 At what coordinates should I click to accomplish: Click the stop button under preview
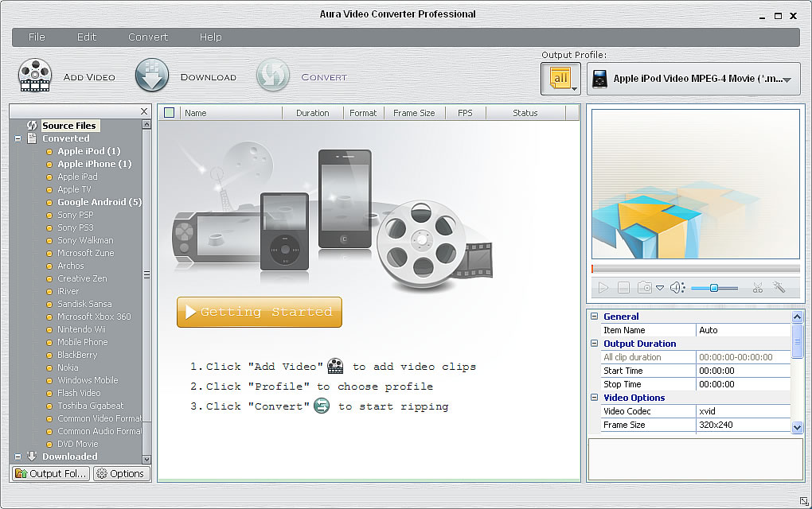point(623,288)
